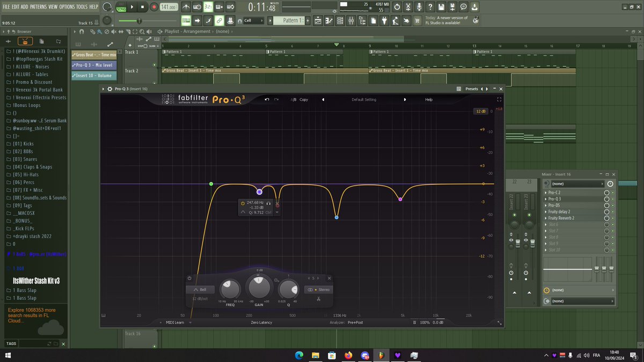The image size is (644, 362).
Task: Open Default Setting preset menu
Action: (x=364, y=99)
